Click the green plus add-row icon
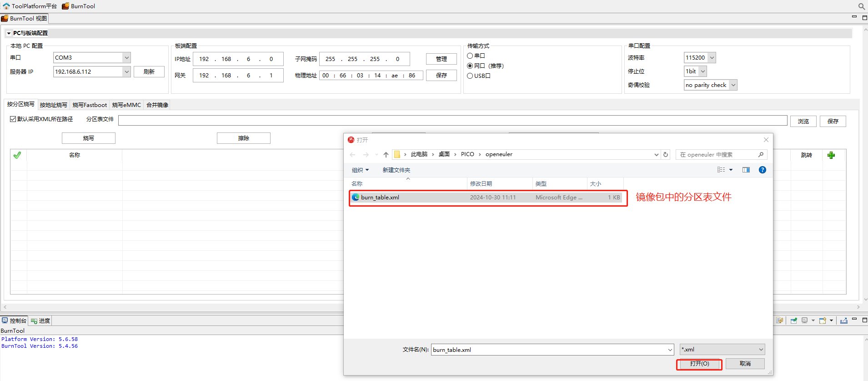This screenshot has width=868, height=381. tap(831, 155)
